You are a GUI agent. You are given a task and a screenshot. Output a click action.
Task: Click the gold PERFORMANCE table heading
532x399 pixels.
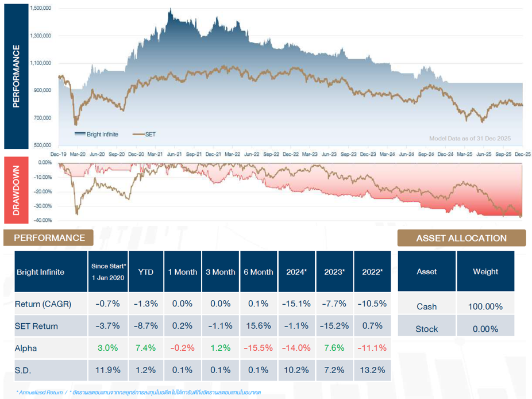pyautogui.click(x=49, y=238)
